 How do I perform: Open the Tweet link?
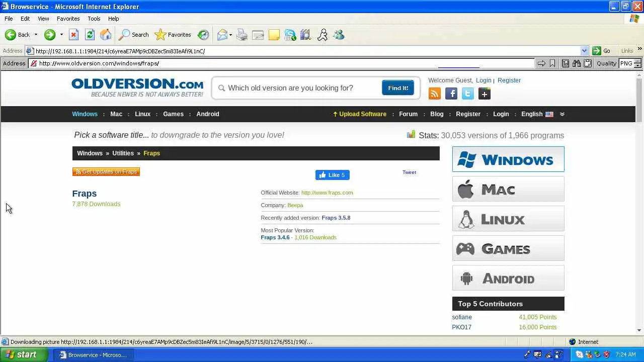(409, 172)
